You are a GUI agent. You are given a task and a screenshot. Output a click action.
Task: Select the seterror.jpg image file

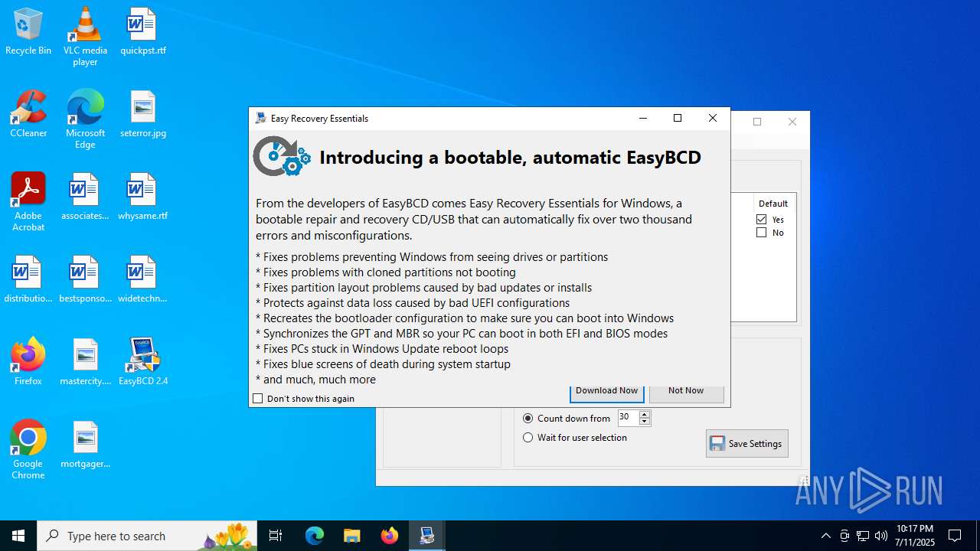(143, 115)
